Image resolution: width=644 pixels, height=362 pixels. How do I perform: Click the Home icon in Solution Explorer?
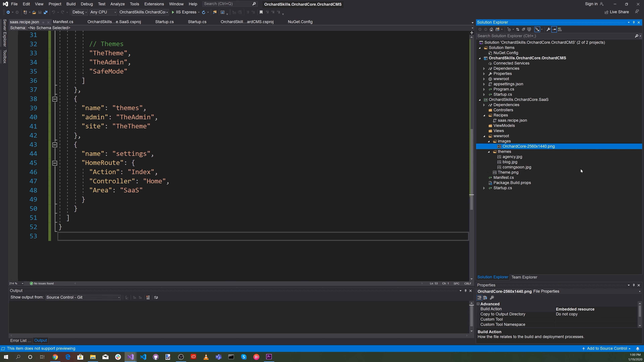pyautogui.click(x=491, y=29)
